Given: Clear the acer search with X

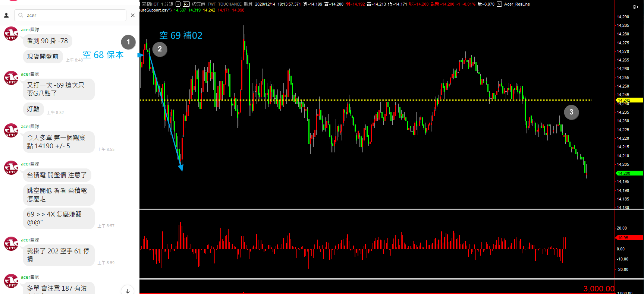Looking at the screenshot, I should coord(133,15).
